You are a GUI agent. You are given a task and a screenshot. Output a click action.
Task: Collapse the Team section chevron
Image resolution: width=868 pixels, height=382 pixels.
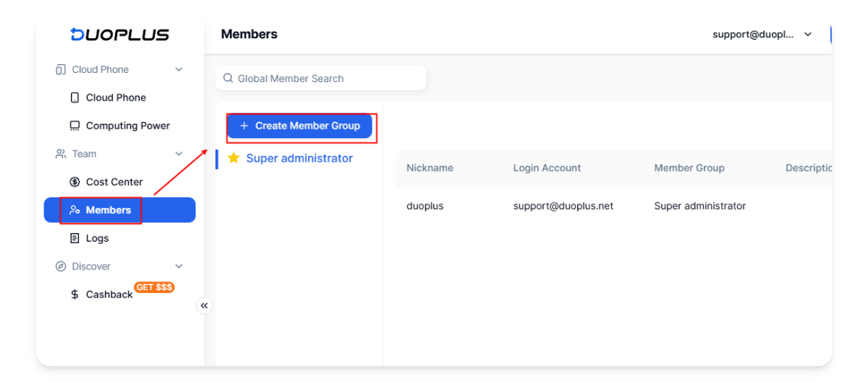pyautogui.click(x=179, y=154)
